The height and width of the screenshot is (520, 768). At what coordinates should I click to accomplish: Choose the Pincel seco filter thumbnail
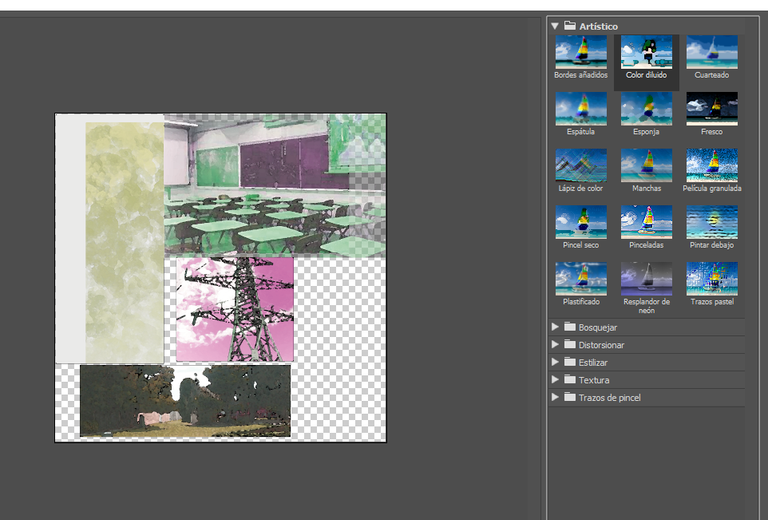pos(581,222)
